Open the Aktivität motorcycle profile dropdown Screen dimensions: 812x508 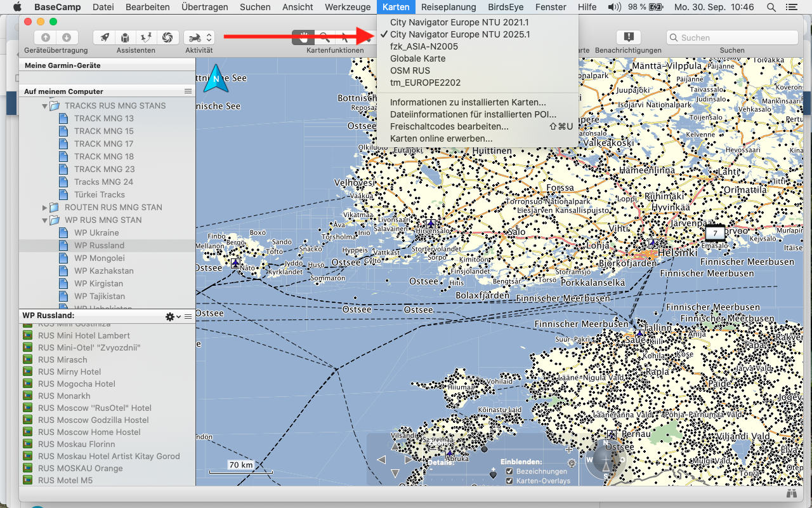click(199, 37)
